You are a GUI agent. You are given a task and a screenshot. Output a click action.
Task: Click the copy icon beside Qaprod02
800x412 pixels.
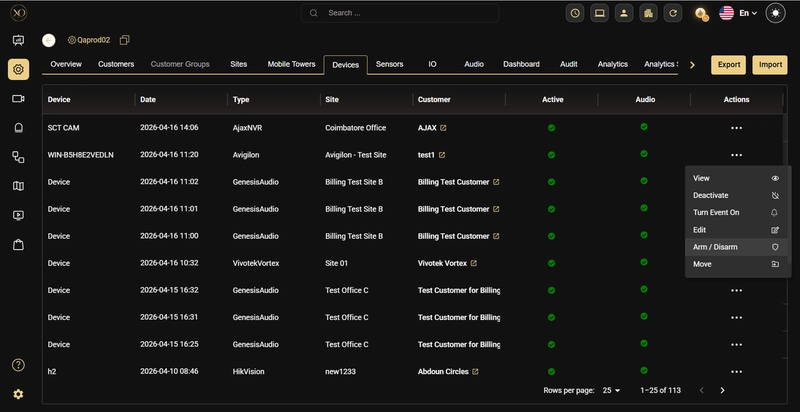pyautogui.click(x=125, y=40)
